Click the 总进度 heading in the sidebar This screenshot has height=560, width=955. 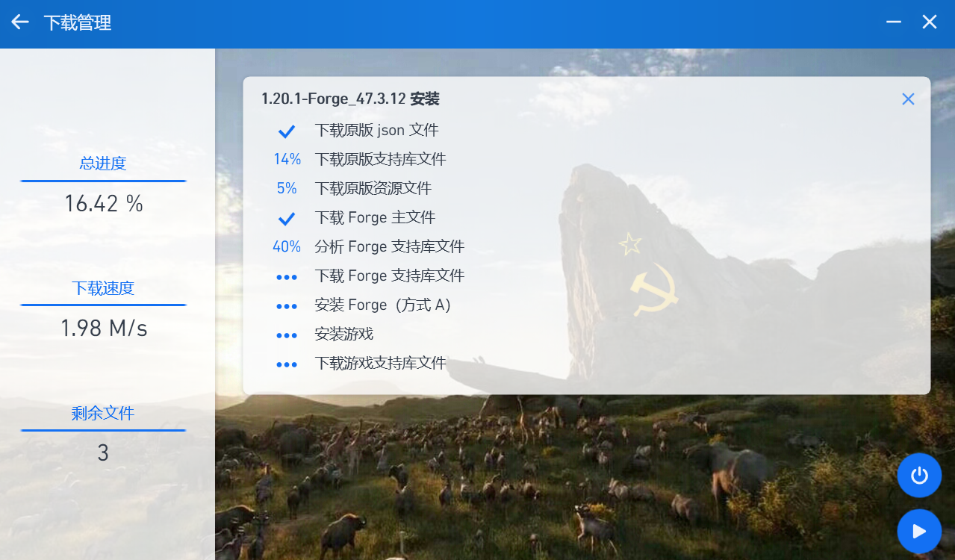(103, 164)
